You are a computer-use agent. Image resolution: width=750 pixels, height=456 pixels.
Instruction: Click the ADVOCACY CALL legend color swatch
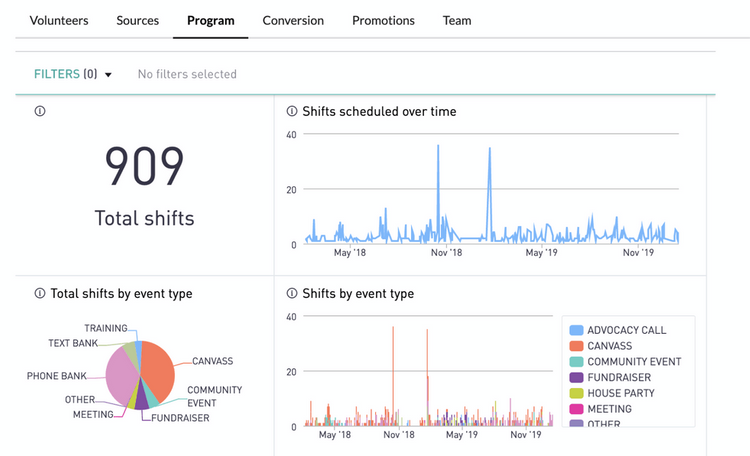(576, 330)
